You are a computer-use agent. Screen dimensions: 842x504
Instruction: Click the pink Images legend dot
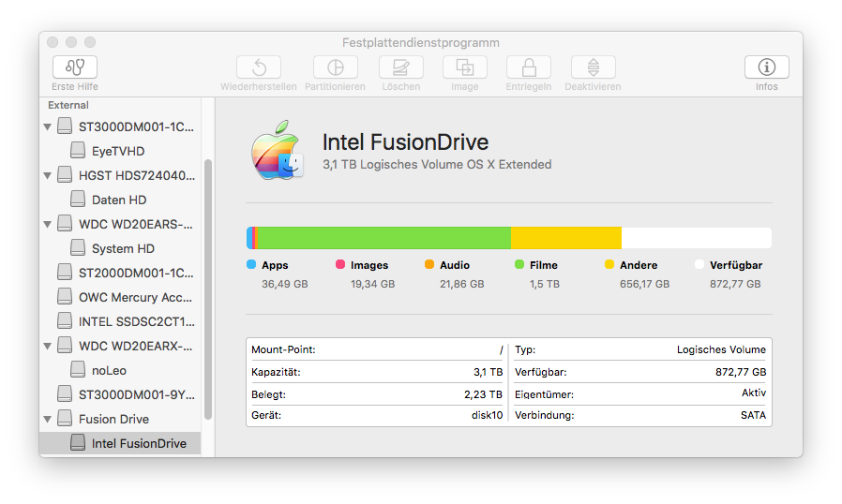tap(340, 264)
